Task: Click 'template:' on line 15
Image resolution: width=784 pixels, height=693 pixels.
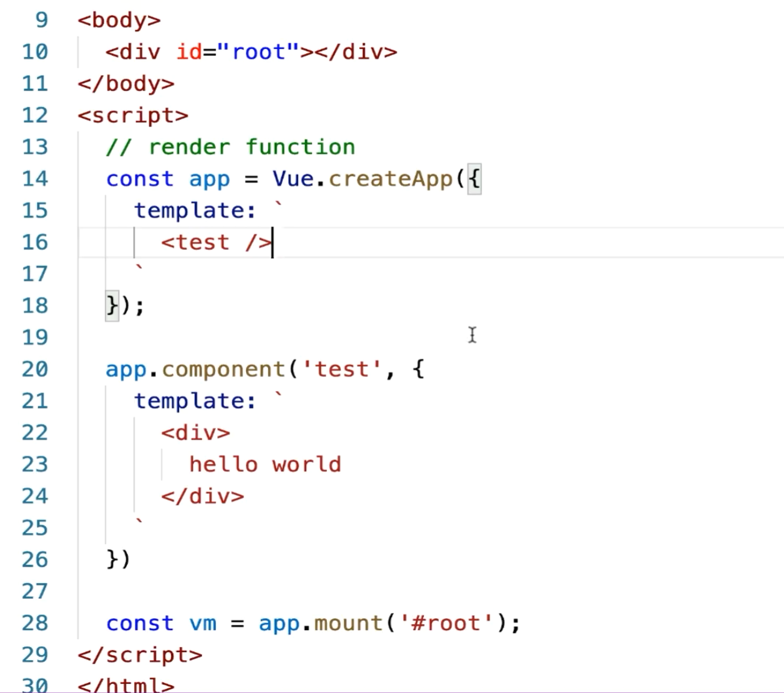Action: point(195,211)
